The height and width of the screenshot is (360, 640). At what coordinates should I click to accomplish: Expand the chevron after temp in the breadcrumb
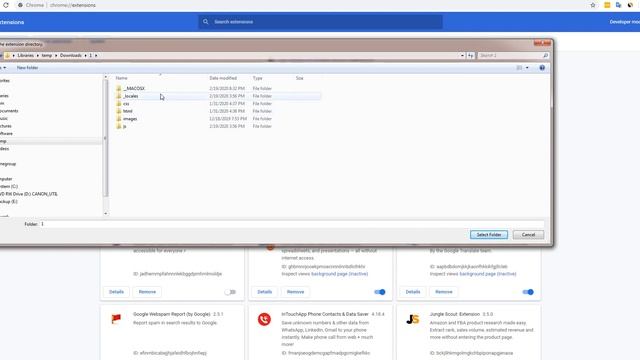click(x=56, y=55)
